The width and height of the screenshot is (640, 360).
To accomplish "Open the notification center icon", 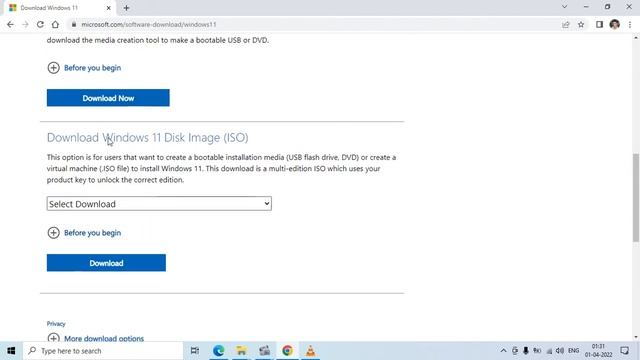I will click(624, 351).
